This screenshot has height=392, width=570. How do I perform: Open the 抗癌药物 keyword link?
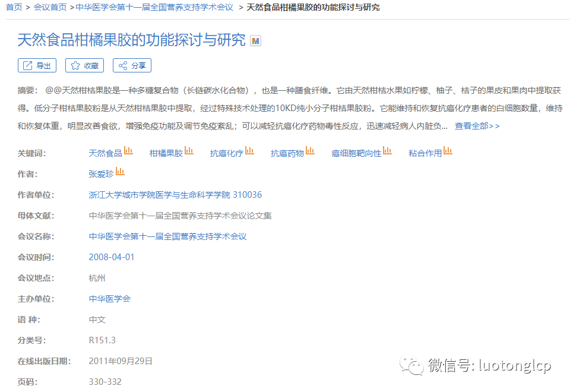tap(287, 153)
